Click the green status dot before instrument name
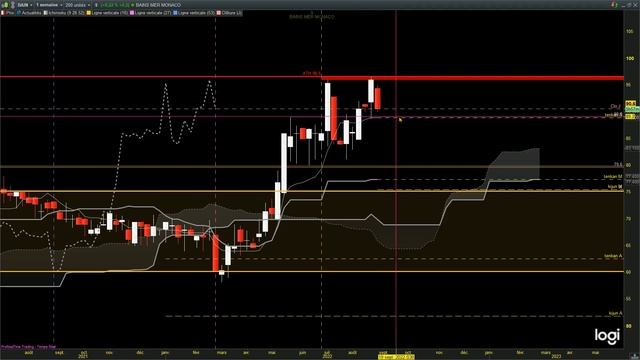The height and width of the screenshot is (360, 640). point(132,5)
